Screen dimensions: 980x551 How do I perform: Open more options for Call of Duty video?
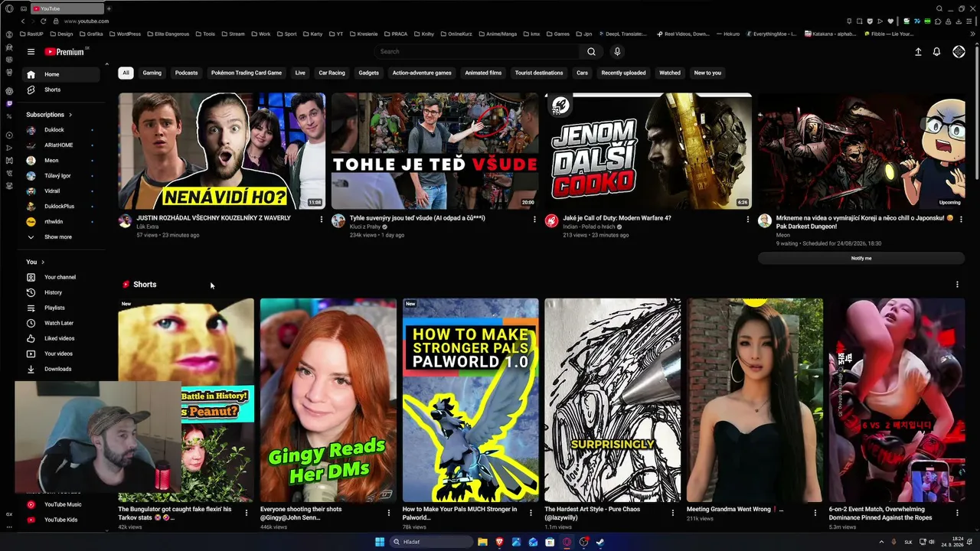point(748,219)
